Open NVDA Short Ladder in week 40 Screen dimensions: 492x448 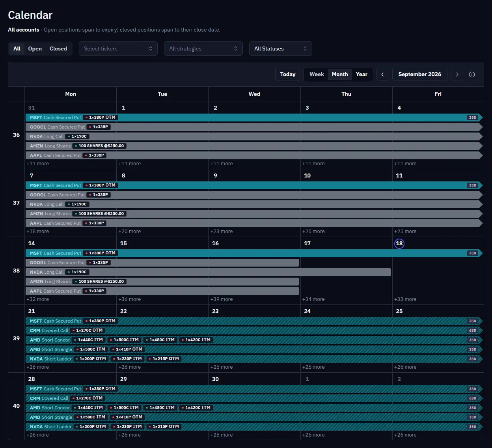point(254,427)
